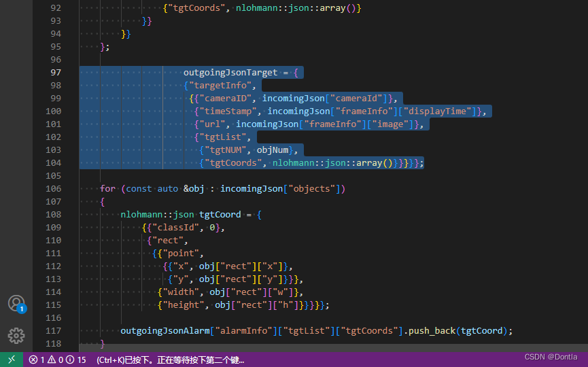Click the "timeStamp" key string
The height and width of the screenshot is (367, 588).
coord(230,111)
